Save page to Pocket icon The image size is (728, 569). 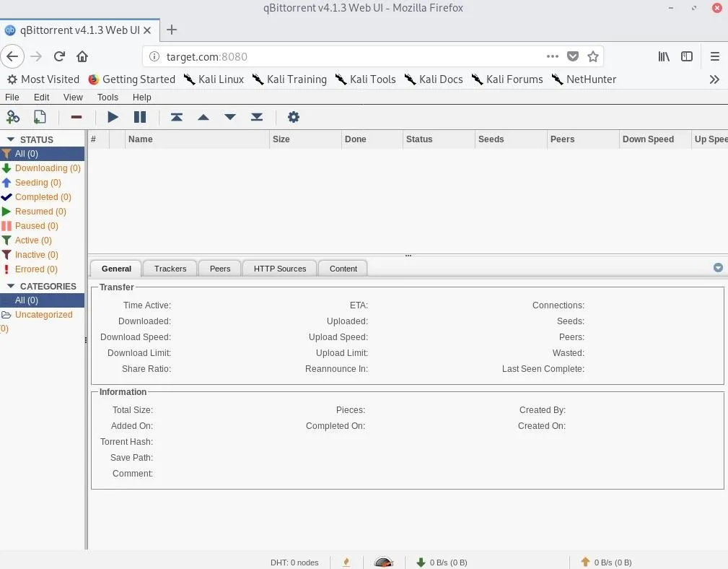click(573, 56)
